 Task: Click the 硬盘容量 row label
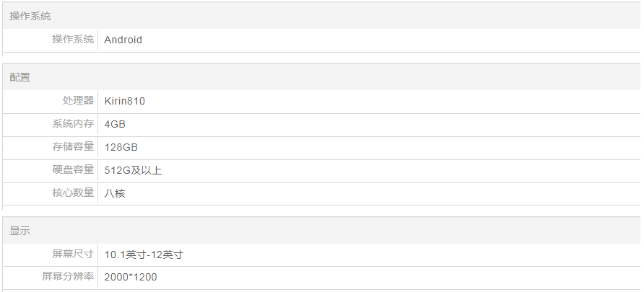[73, 170]
